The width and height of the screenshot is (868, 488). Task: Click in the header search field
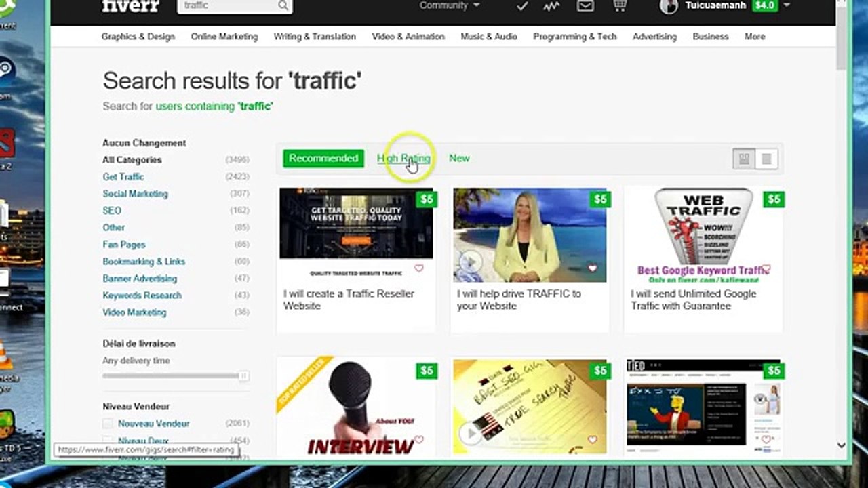point(229,5)
